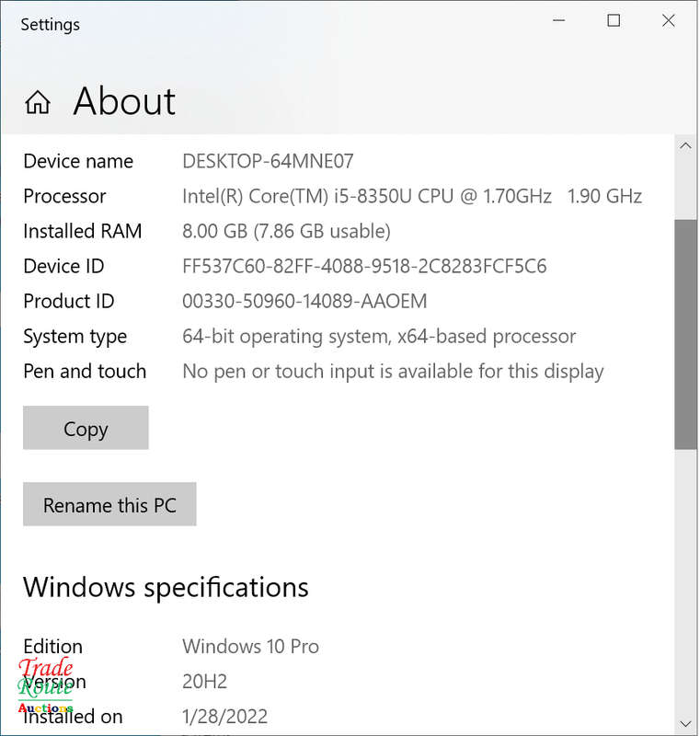Click the Windows specifications heading
700x736 pixels.
[166, 588]
